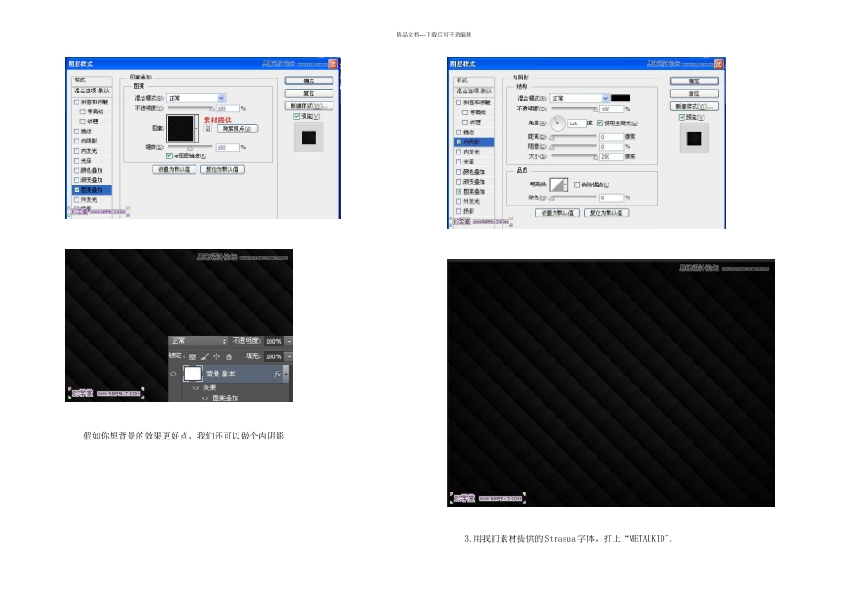This screenshot has width=868, height=614.
Task: Toggle 预览 preview checkbox in left dialog
Action: pyautogui.click(x=296, y=116)
